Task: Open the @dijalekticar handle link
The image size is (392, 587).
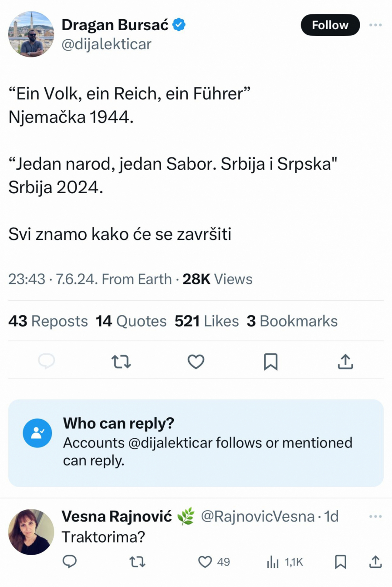Action: [107, 44]
